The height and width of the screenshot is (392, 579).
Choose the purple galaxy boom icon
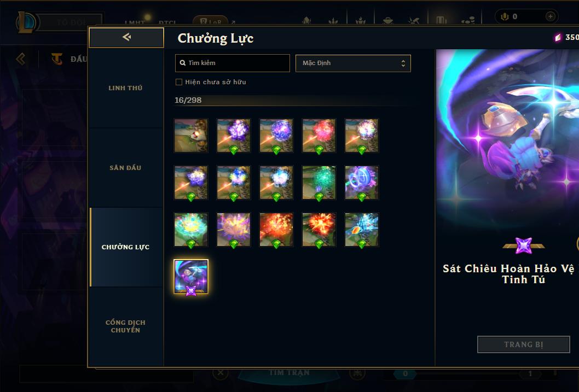pos(276,136)
